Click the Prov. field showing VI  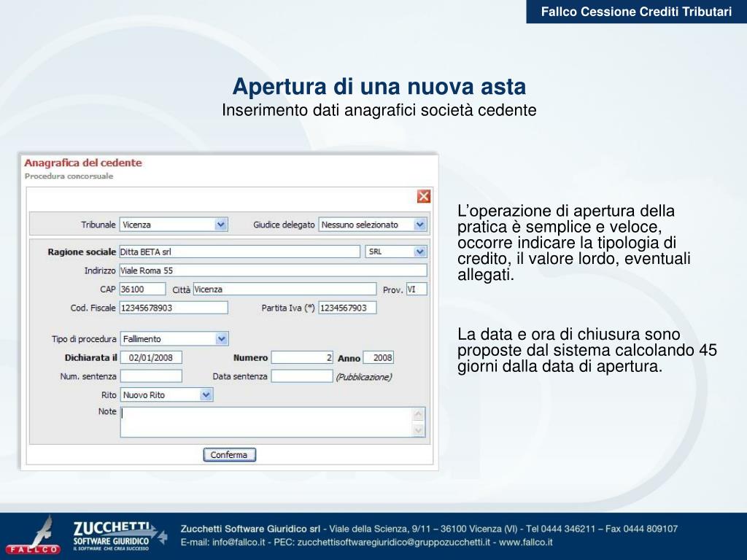click(x=417, y=289)
